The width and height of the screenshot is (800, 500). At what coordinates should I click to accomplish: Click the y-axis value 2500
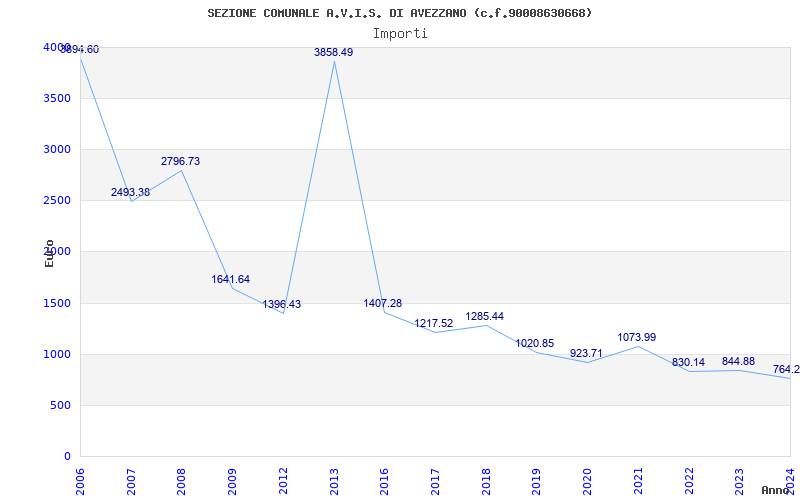coord(57,201)
